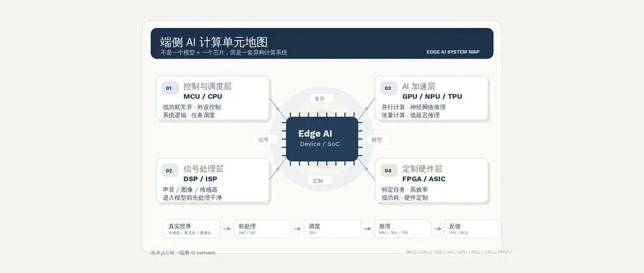This screenshot has width=644, height=273.
Task: Click the Device / SoC text on chip
Action: pyautogui.click(x=320, y=144)
